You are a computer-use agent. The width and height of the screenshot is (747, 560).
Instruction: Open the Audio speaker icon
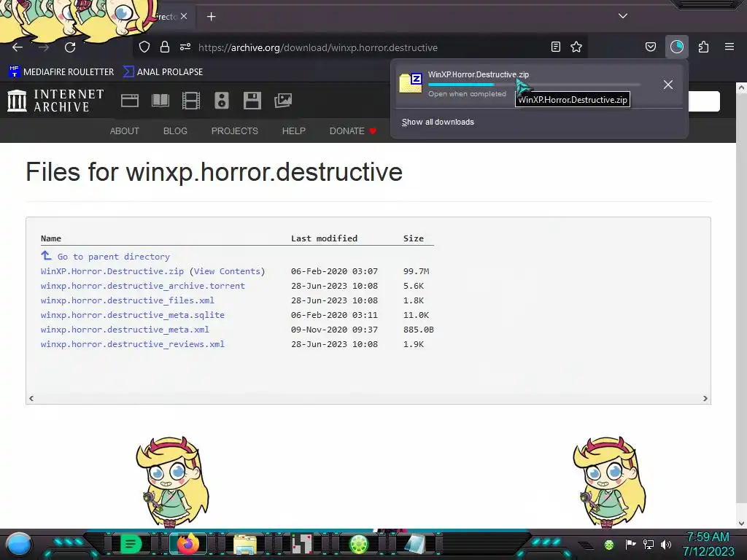[x=222, y=101]
